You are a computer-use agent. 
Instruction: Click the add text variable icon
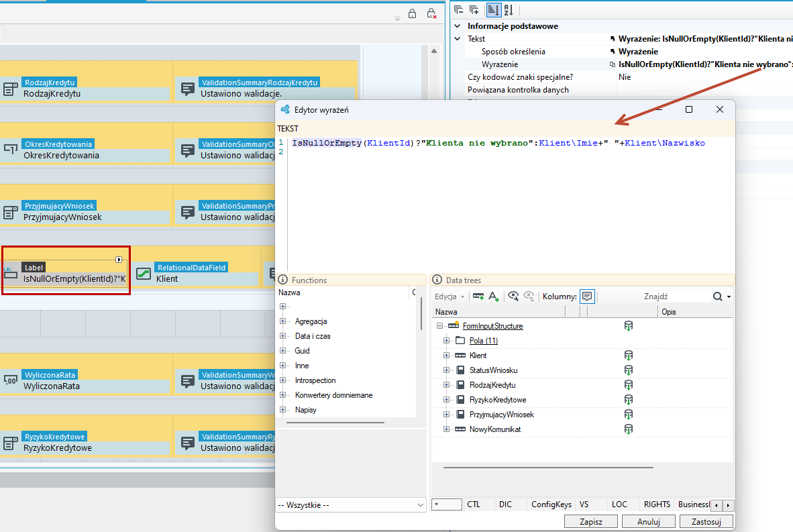[x=494, y=297]
